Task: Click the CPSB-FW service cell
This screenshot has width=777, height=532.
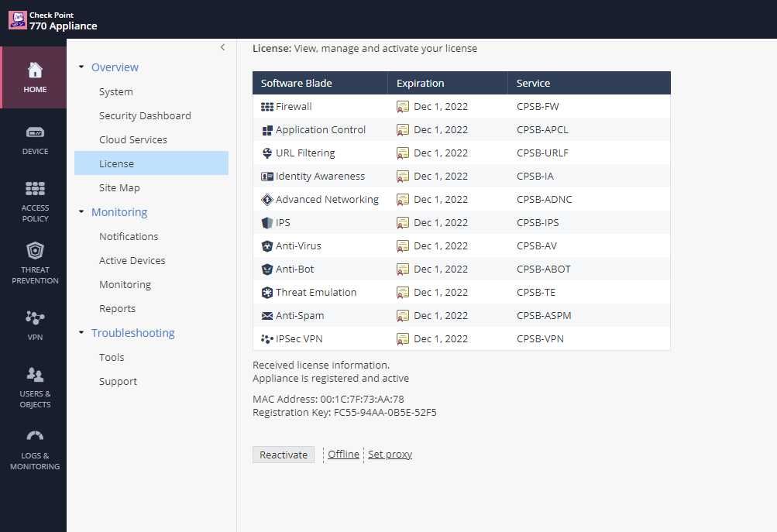Action: pyautogui.click(x=538, y=107)
